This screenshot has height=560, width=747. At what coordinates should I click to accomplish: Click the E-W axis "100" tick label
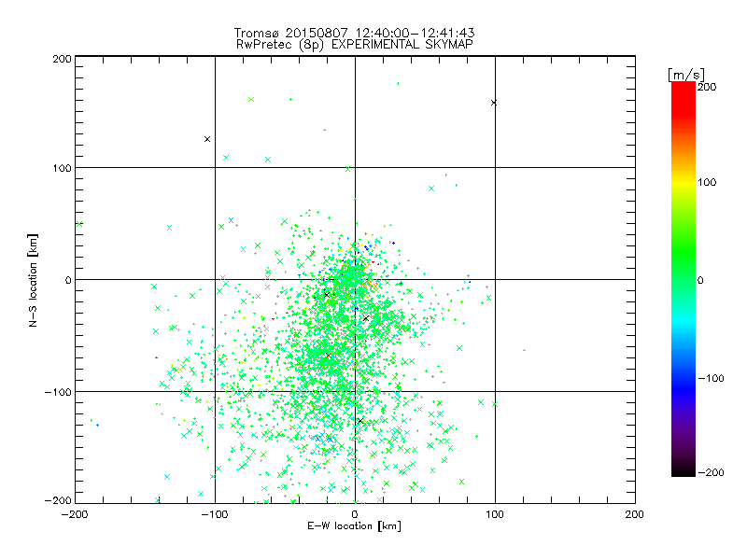pyautogui.click(x=495, y=514)
